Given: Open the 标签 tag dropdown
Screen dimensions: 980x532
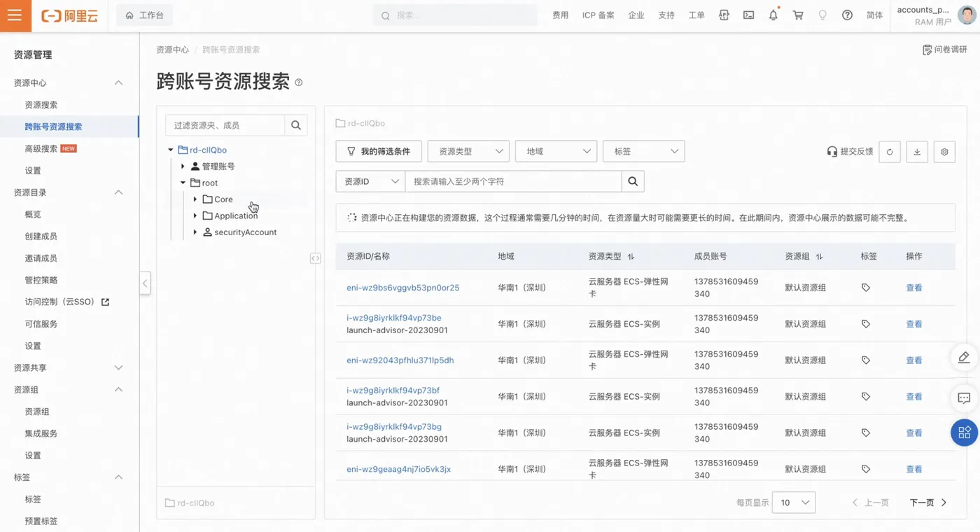Looking at the screenshot, I should pyautogui.click(x=643, y=151).
